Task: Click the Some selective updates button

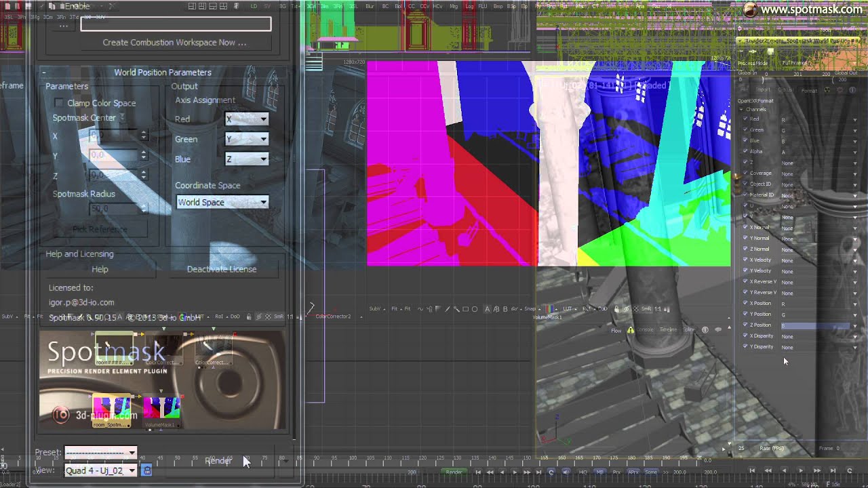Action: coord(651,472)
